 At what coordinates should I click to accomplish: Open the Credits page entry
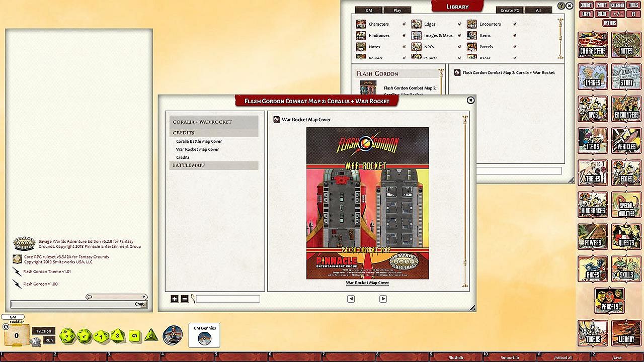[183, 157]
